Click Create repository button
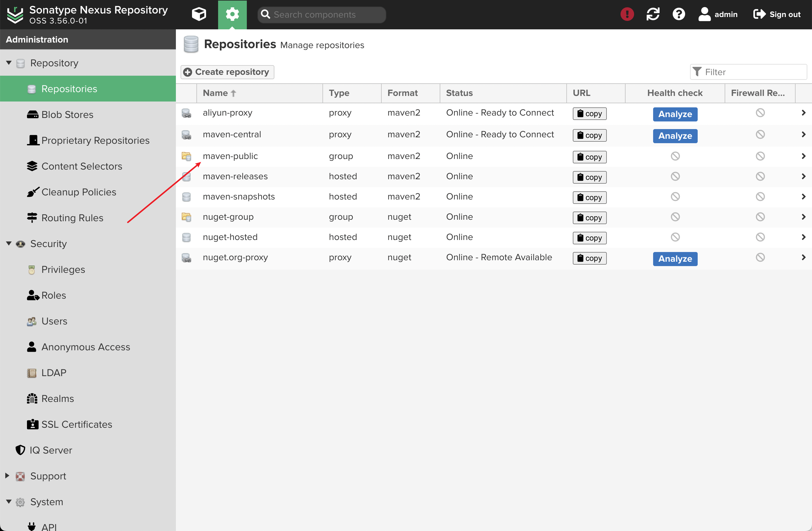Image resolution: width=812 pixels, height=531 pixels. tap(227, 72)
